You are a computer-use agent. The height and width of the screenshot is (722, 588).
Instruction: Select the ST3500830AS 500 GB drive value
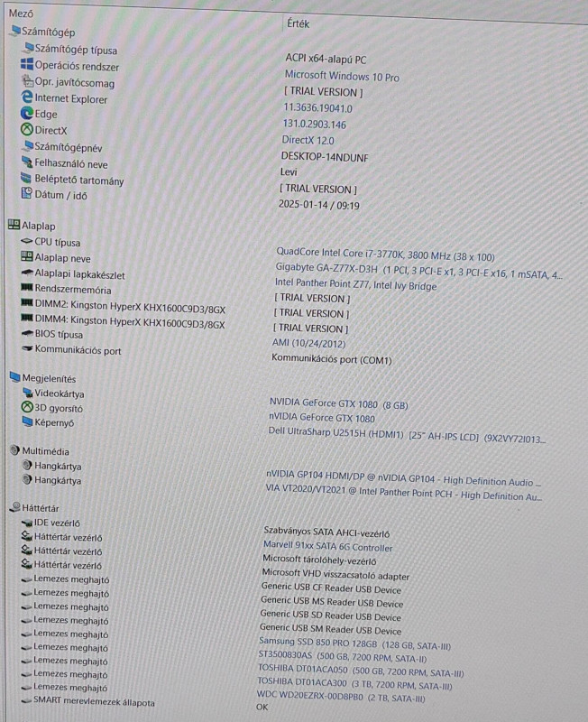point(343,657)
